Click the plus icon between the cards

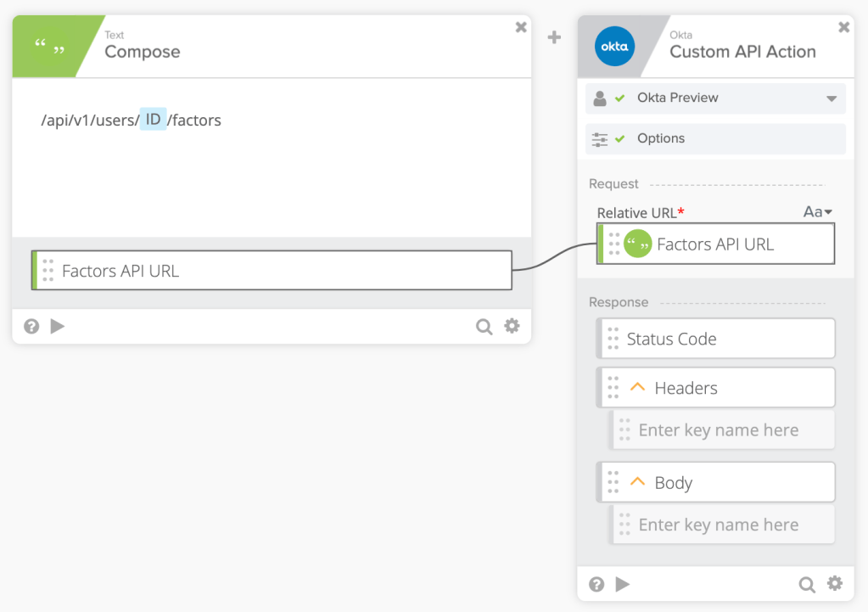[x=554, y=37]
